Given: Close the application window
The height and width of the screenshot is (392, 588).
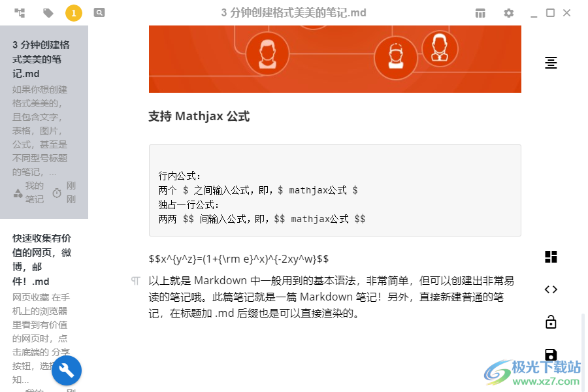Looking at the screenshot, I should (x=566, y=13).
